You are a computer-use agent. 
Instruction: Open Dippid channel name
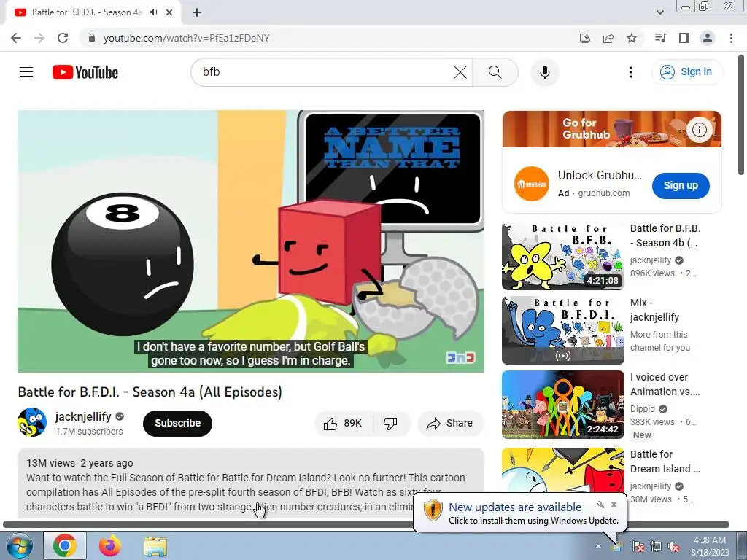pos(642,409)
